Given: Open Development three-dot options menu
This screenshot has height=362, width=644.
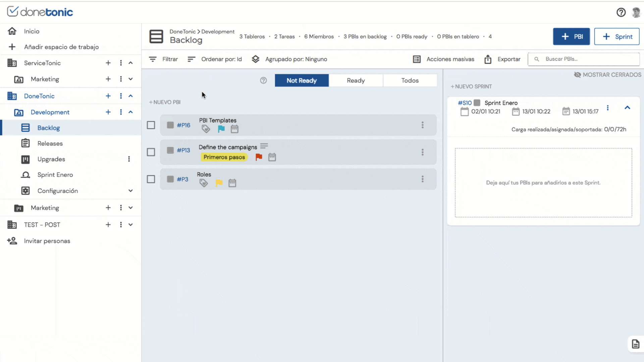Looking at the screenshot, I should point(121,112).
